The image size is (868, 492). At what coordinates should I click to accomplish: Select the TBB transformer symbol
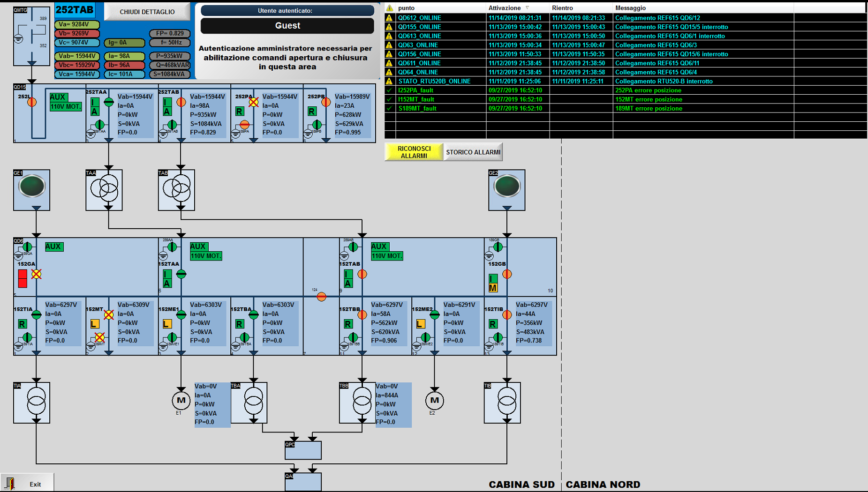357,403
